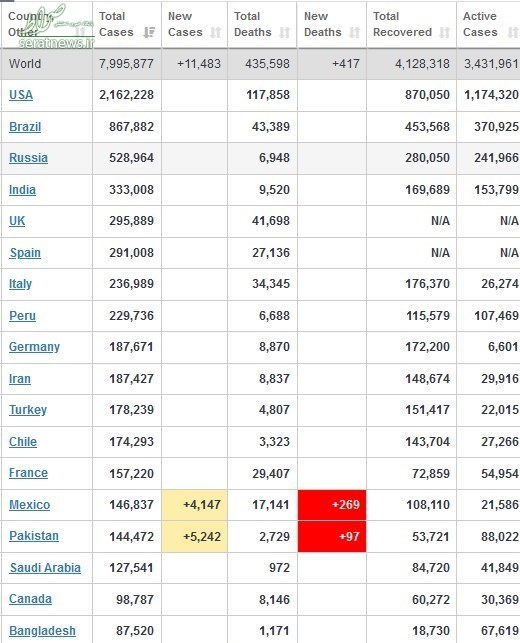Select the UK link
Viewport: 520px width, 643px height.
(x=17, y=221)
